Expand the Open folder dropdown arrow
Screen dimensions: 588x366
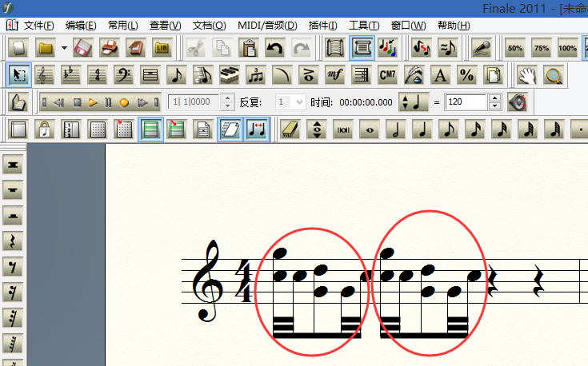tap(64, 48)
